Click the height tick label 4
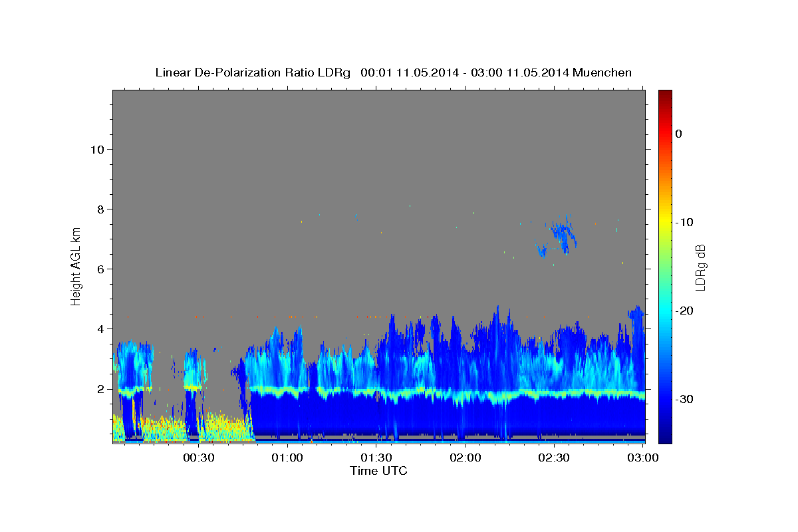 tap(100, 329)
